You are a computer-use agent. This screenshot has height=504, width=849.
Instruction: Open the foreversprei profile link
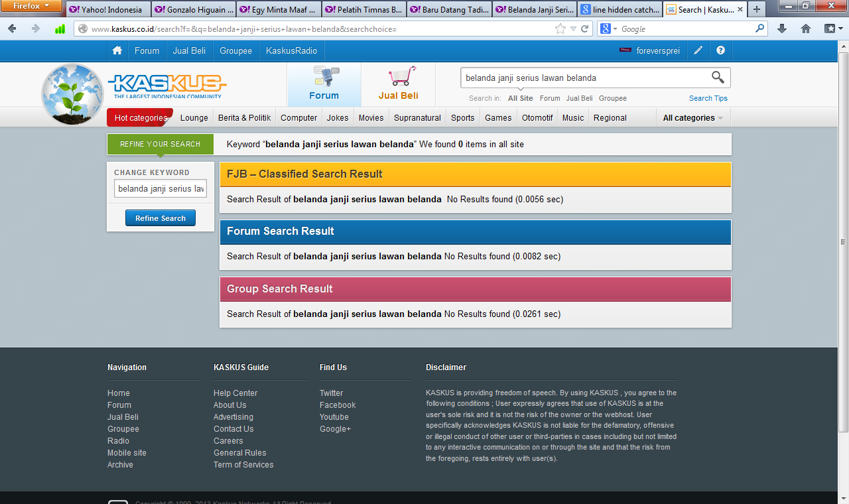658,50
